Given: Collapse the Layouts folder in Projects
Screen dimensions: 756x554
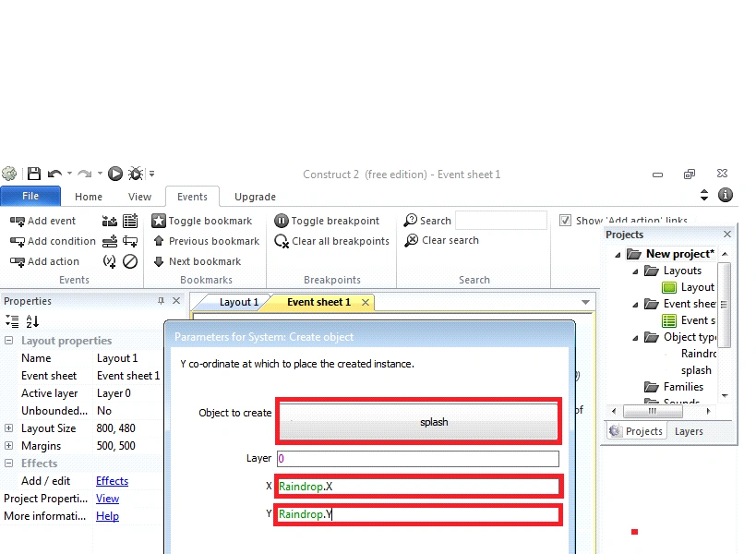Looking at the screenshot, I should [635, 271].
